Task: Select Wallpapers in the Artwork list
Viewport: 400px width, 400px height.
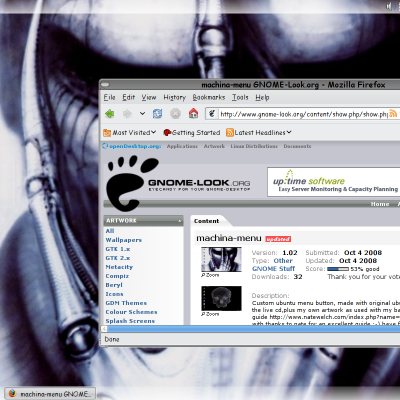Action: [124, 240]
